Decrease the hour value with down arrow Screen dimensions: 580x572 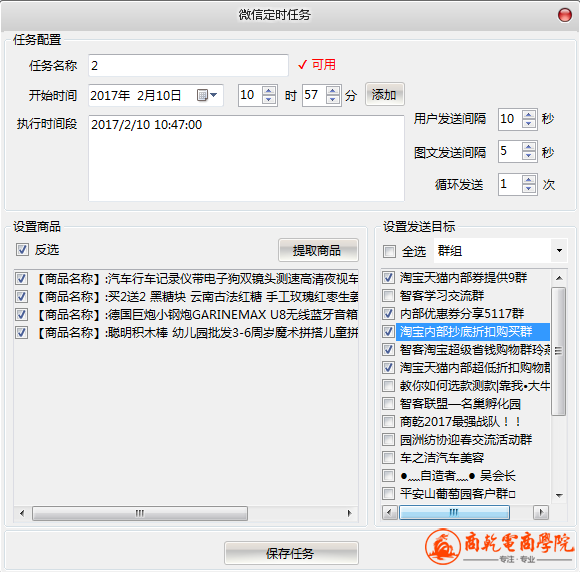click(269, 100)
